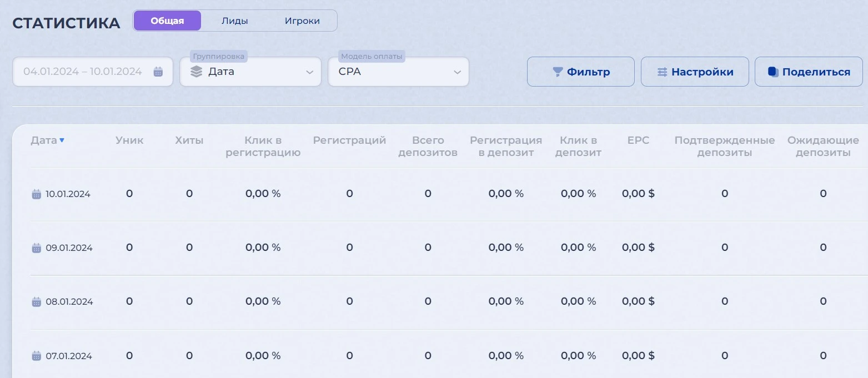The image size is (868, 378).
Task: Click calendar icon beside 09.01.2024 row
Action: [x=37, y=248]
